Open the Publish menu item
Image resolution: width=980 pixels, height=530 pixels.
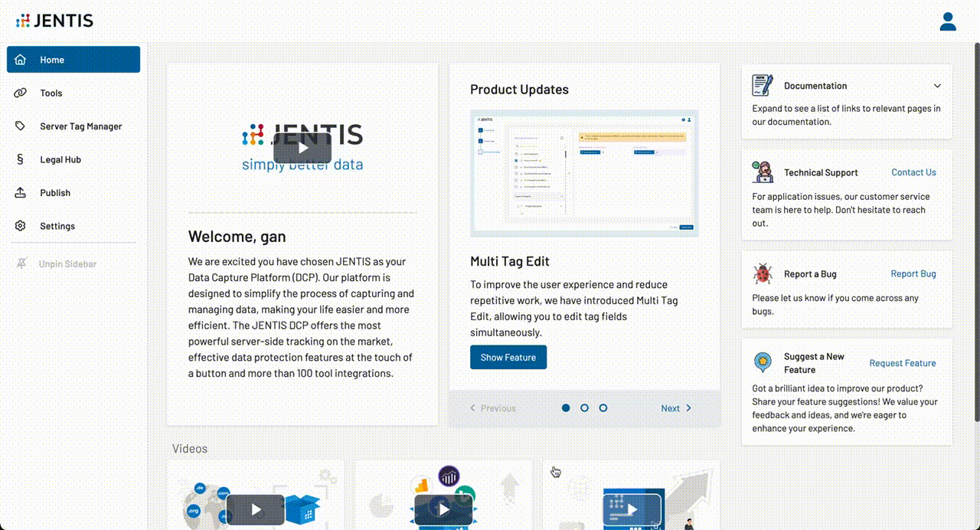pyautogui.click(x=73, y=193)
